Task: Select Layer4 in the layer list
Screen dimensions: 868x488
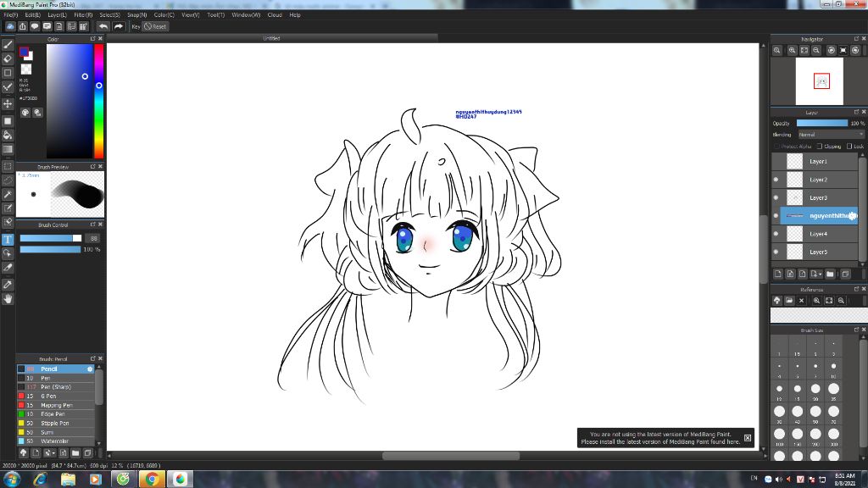Action: tap(819, 234)
